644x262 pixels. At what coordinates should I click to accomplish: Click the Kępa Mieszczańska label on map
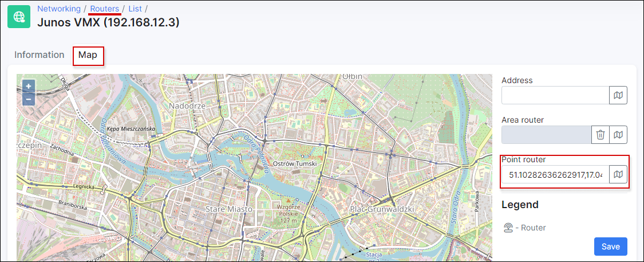pos(131,129)
